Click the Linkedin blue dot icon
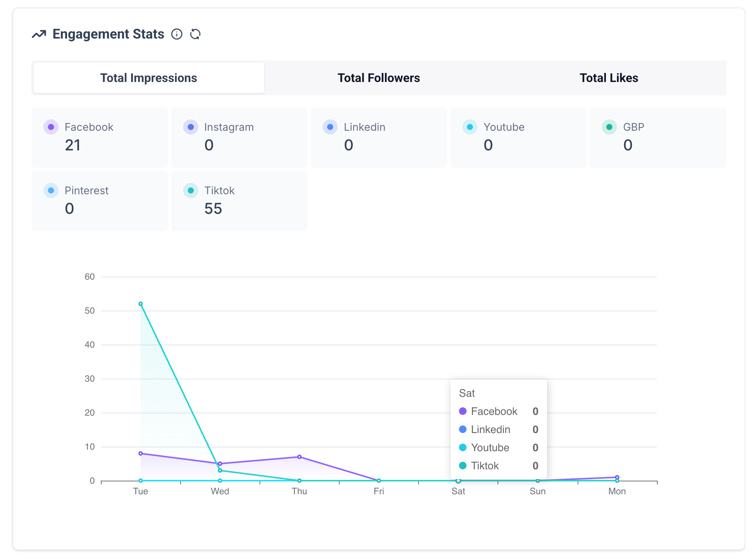Viewport: 754px width, 560px height. 330,127
